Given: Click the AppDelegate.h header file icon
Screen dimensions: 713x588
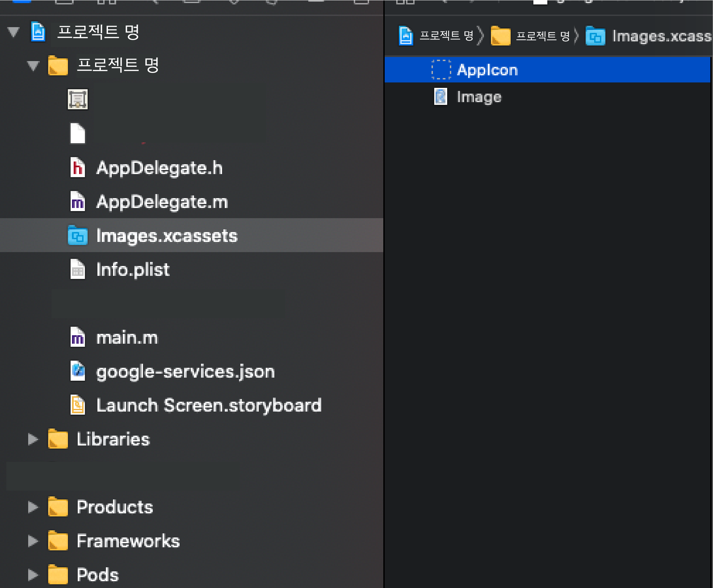Looking at the screenshot, I should pos(77,168).
